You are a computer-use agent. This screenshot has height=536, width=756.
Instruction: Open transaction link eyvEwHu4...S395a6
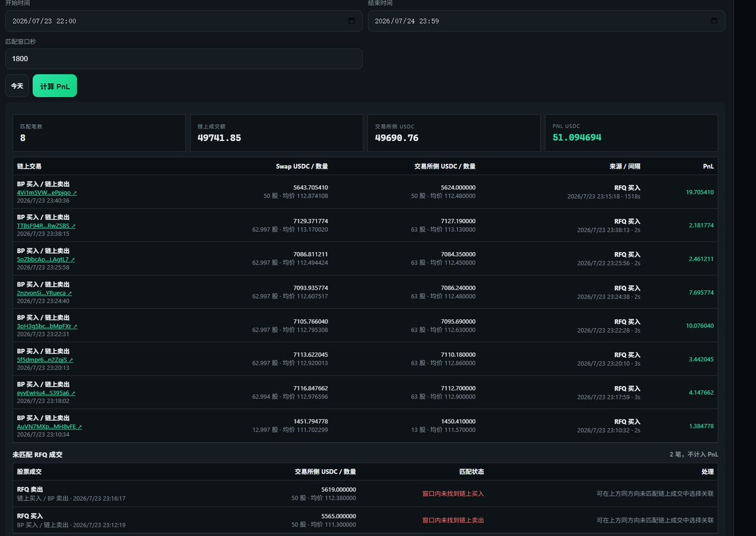pos(45,393)
